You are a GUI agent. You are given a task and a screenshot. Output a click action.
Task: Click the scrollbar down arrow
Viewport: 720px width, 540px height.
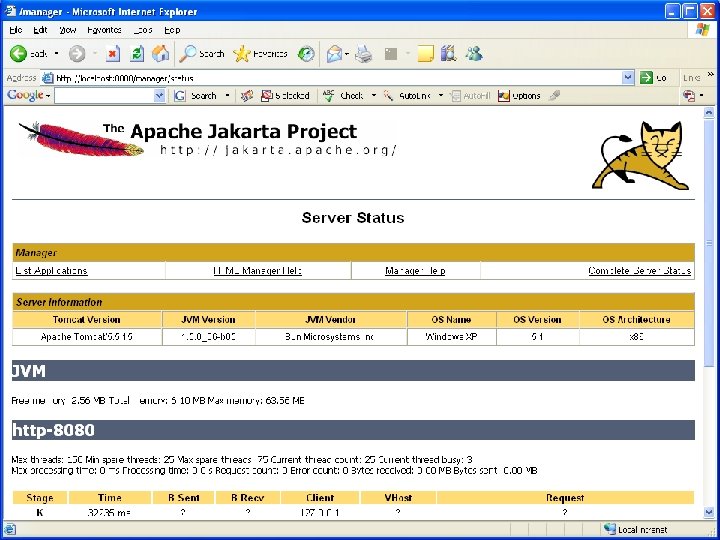click(709, 512)
